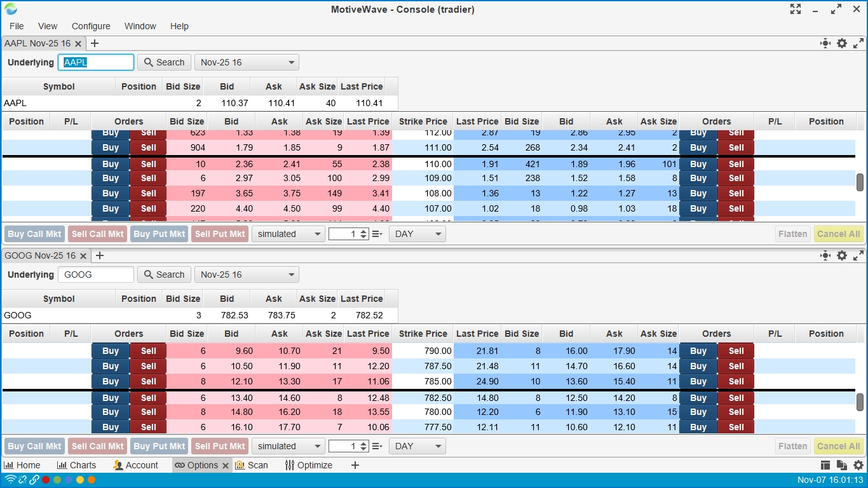This screenshot has height=488, width=868.
Task: Click the GOOG option chain scrollbar thumb
Action: [860, 402]
